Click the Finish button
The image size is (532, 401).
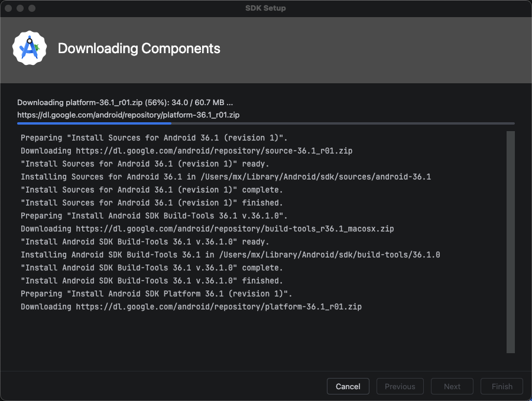(502, 386)
